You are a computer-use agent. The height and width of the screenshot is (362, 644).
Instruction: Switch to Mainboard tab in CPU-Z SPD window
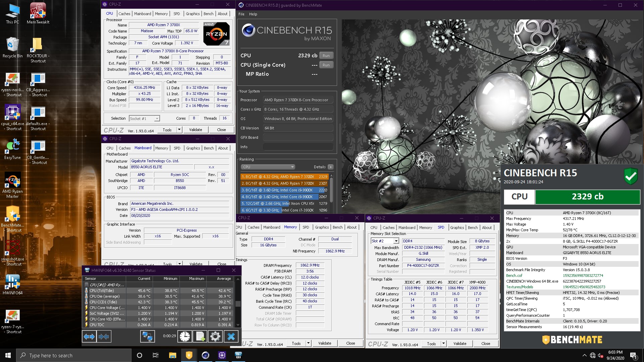[x=407, y=228]
